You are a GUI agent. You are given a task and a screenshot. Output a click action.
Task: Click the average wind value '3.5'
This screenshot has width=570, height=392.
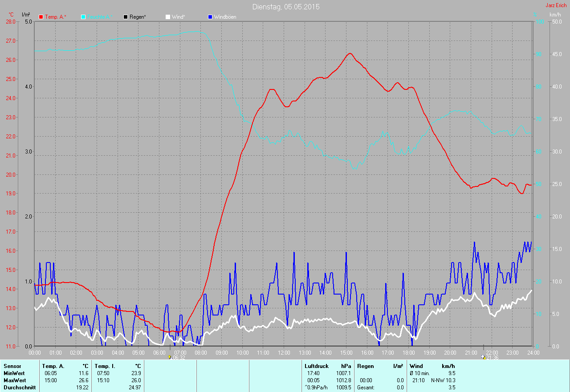click(452, 388)
